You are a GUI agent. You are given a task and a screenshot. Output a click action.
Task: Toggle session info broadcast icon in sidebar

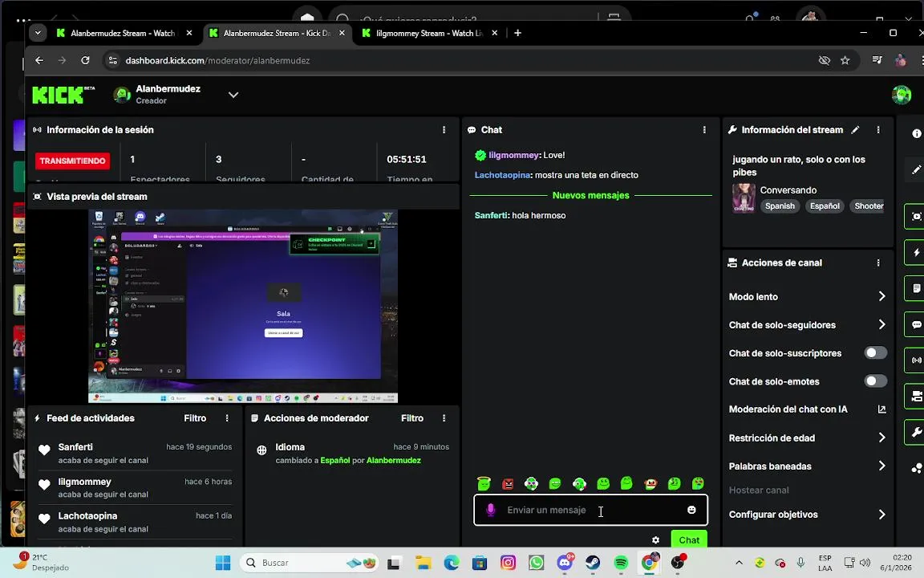coord(916,360)
